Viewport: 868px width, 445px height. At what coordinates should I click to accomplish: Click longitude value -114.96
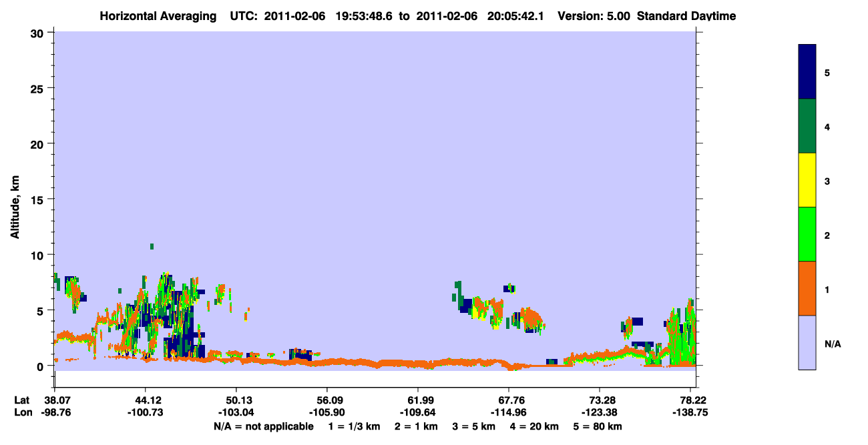pyautogui.click(x=509, y=412)
